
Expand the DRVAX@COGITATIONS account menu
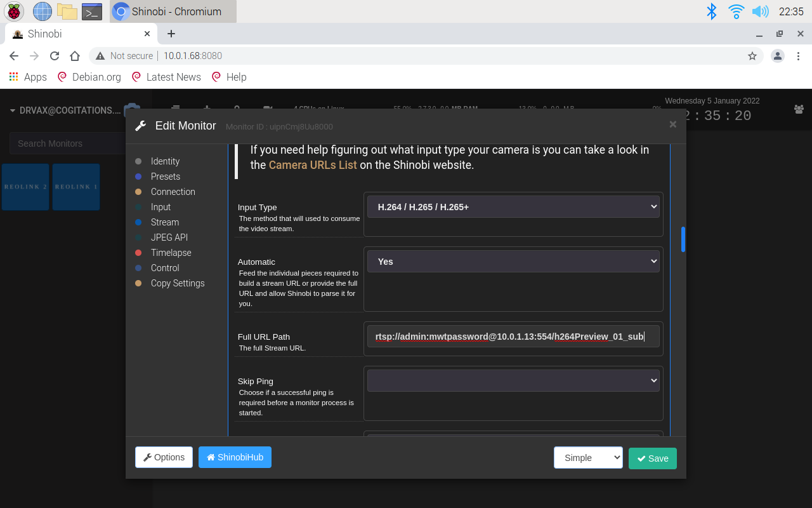click(x=66, y=110)
